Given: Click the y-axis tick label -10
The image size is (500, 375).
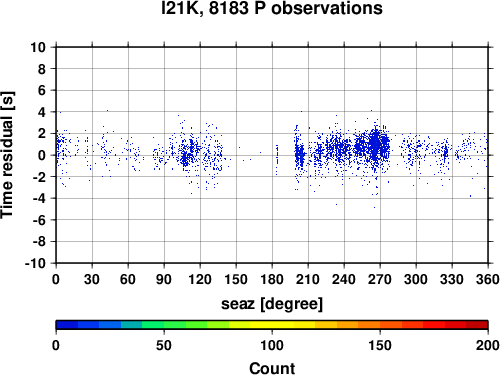Looking at the screenshot, I should 35,263.
